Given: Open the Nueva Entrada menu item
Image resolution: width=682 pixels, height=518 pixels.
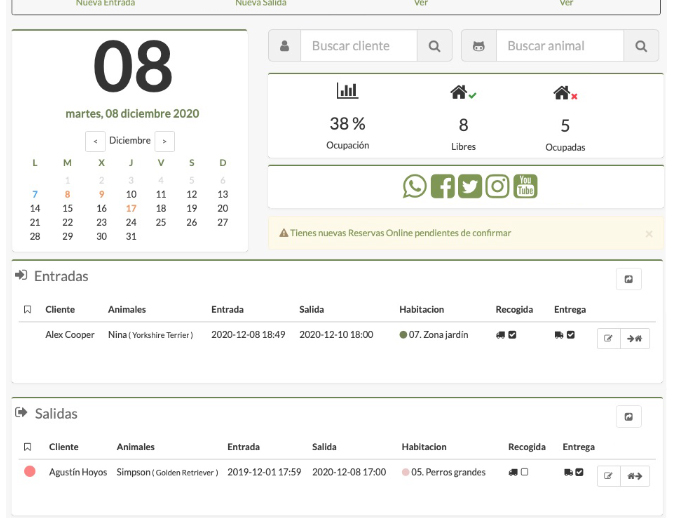Looking at the screenshot, I should click(105, 4).
